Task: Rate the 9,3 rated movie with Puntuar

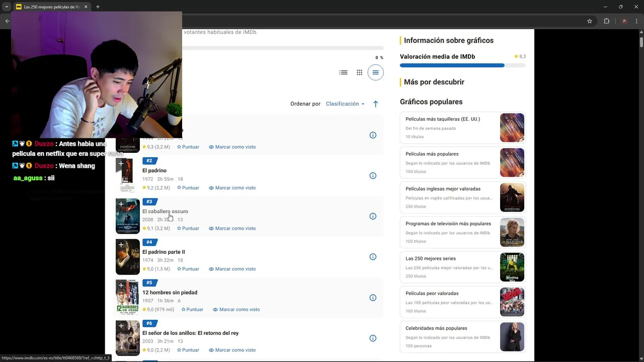Action: (188, 147)
